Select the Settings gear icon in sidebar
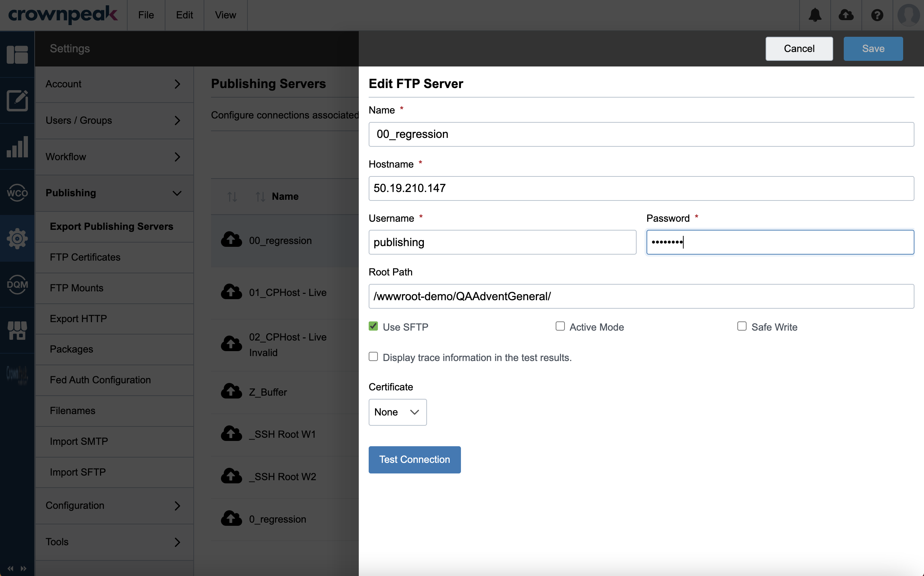924x576 pixels. [17, 239]
